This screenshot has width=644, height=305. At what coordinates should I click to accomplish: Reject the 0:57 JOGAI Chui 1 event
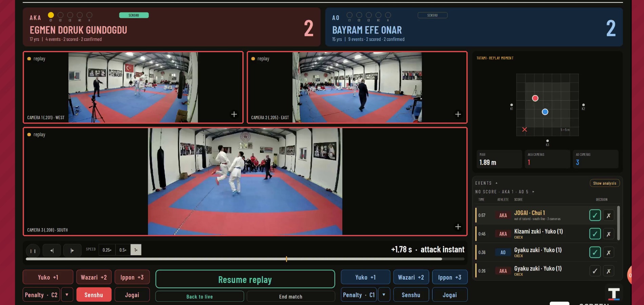(x=608, y=215)
